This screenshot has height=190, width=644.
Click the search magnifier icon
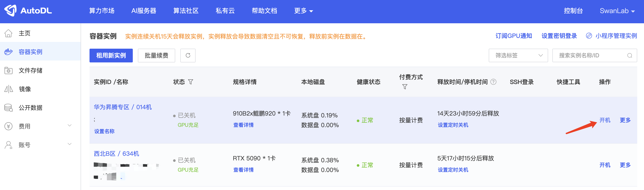(x=630, y=55)
